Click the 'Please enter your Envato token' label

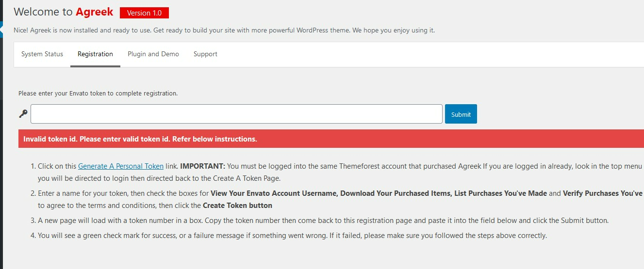pos(98,93)
